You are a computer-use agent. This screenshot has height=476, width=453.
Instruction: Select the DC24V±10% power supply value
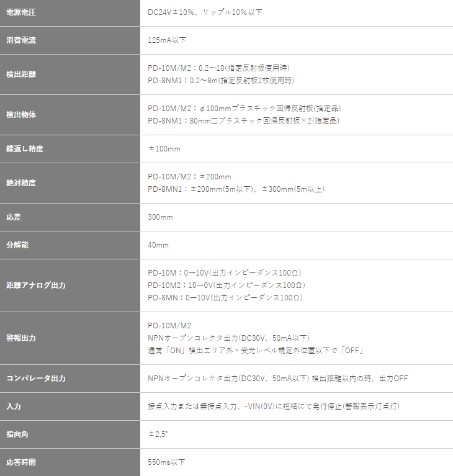tap(205, 12)
